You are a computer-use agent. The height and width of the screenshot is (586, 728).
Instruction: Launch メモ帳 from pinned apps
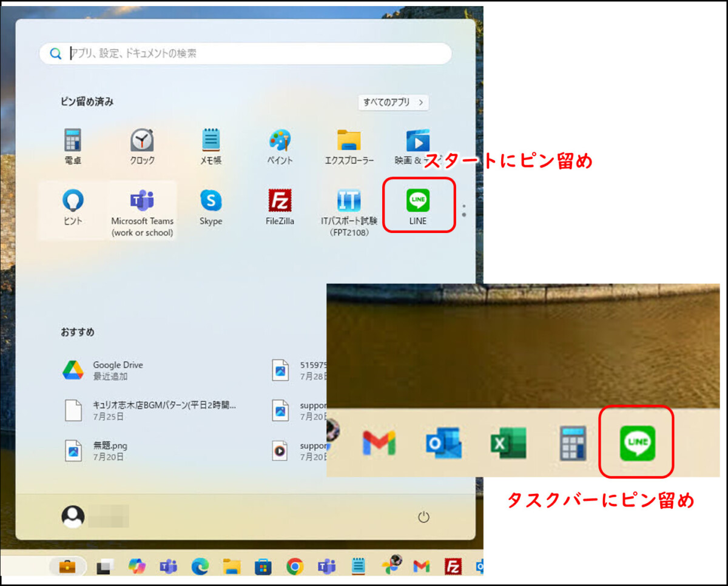pos(211,147)
